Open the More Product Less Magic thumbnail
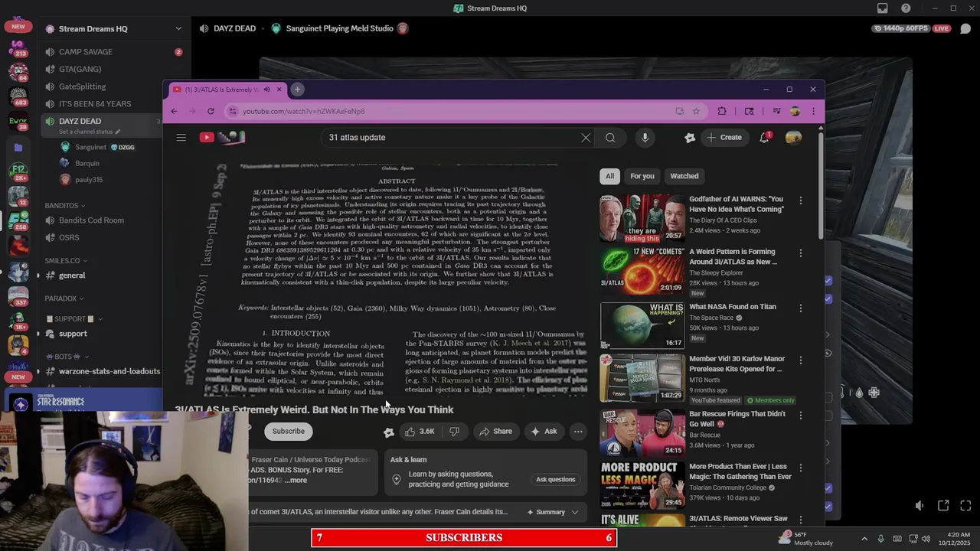 point(642,486)
